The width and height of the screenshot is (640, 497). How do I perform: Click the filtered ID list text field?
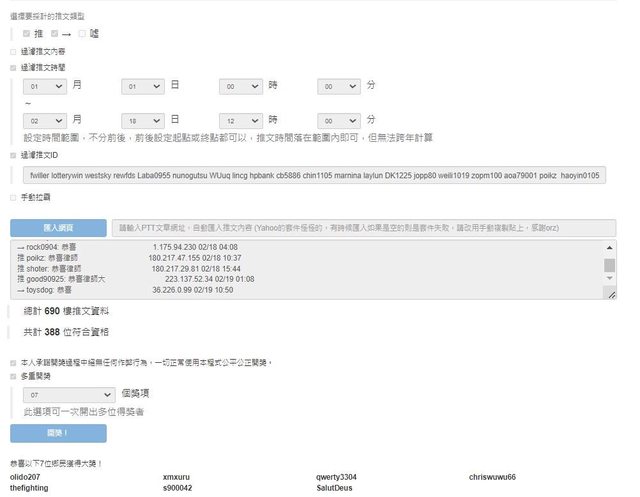pos(315,175)
